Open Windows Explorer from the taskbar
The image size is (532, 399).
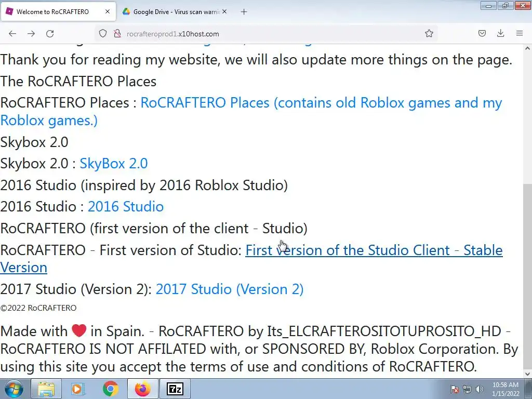(46, 389)
